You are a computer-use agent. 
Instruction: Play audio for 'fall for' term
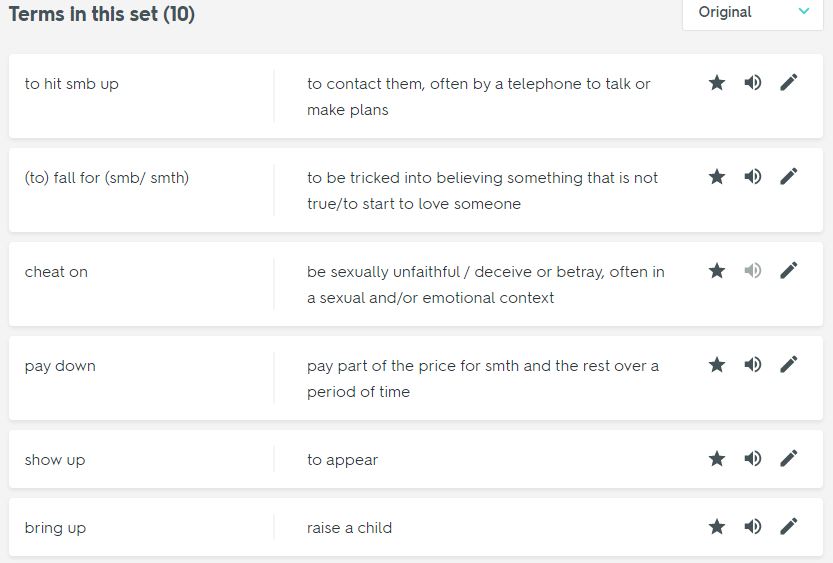(753, 176)
